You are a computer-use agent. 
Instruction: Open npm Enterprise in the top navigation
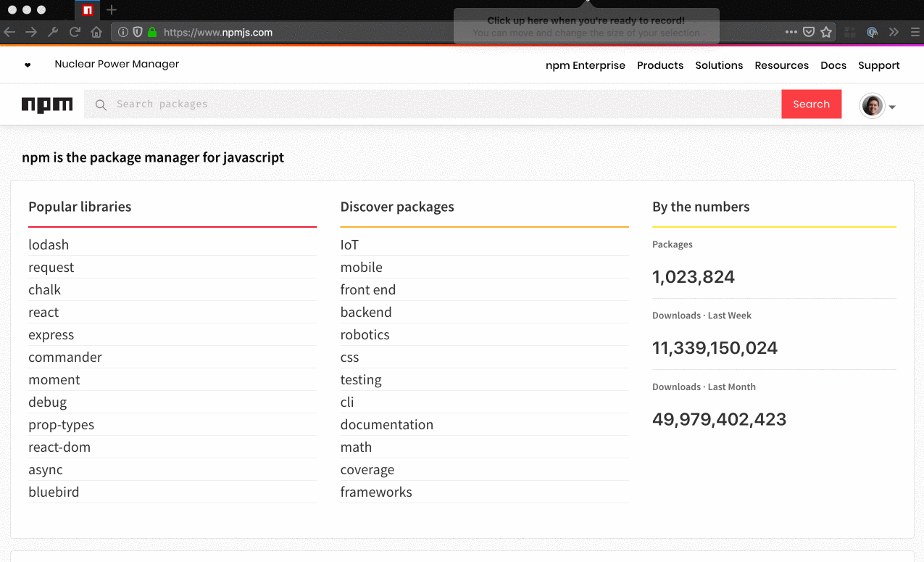(x=586, y=65)
